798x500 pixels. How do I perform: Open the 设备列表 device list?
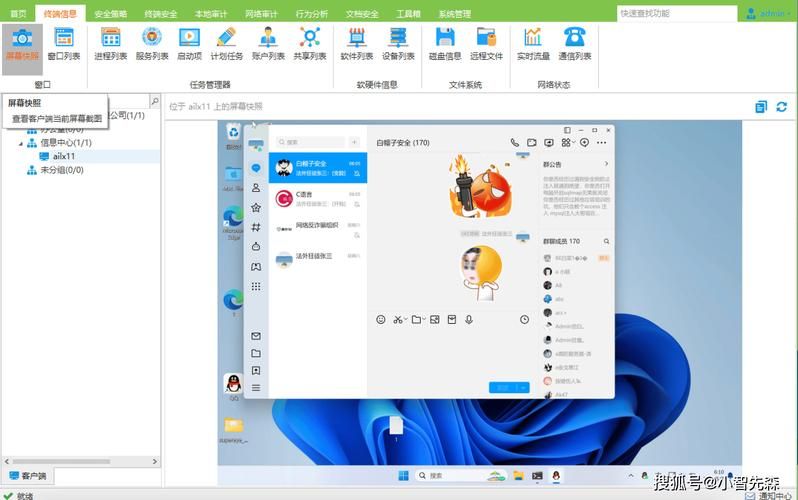pyautogui.click(x=398, y=43)
